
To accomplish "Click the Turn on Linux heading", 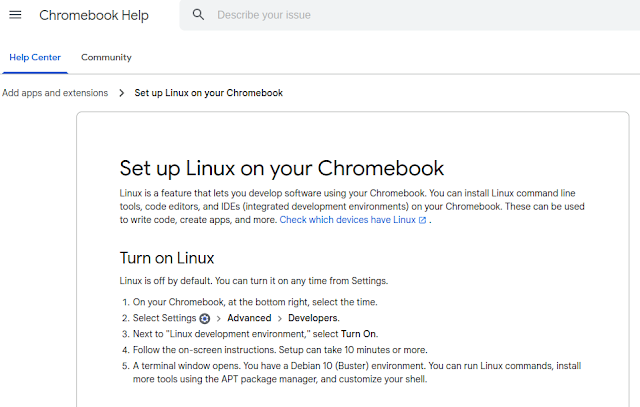I will pyautogui.click(x=167, y=258).
